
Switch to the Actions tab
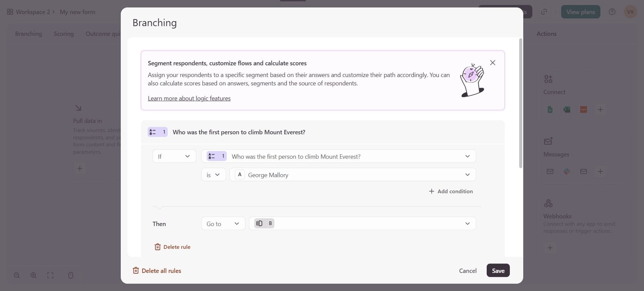click(x=546, y=34)
